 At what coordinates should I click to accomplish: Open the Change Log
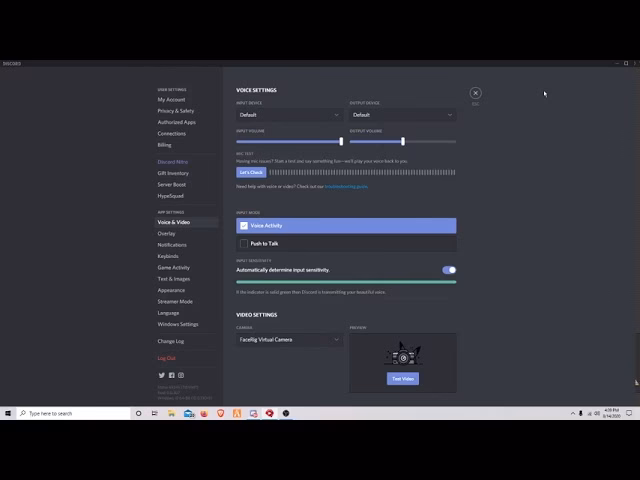tap(171, 341)
